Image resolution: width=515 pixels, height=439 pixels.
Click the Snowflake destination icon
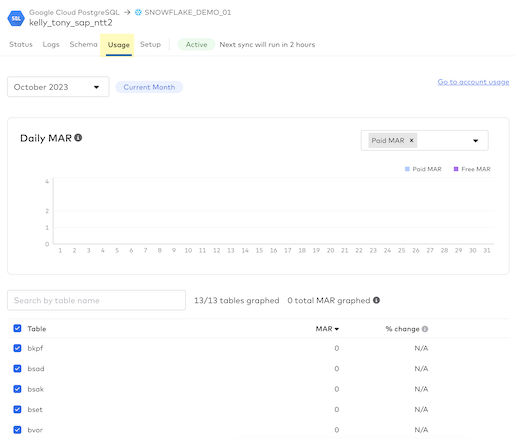[x=138, y=12]
